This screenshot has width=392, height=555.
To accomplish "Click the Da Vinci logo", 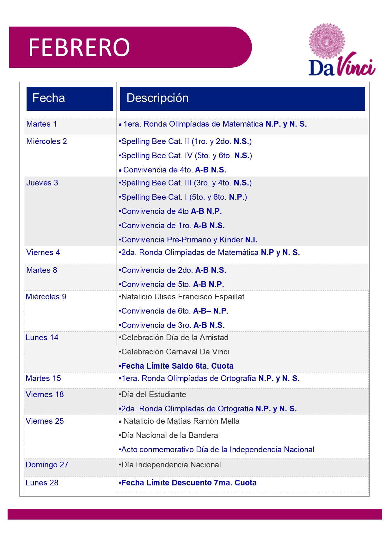I will click(x=342, y=49).
